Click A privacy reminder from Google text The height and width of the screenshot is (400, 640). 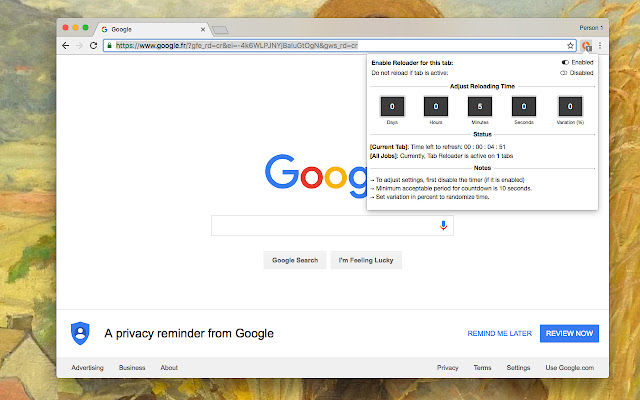pyautogui.click(x=189, y=333)
